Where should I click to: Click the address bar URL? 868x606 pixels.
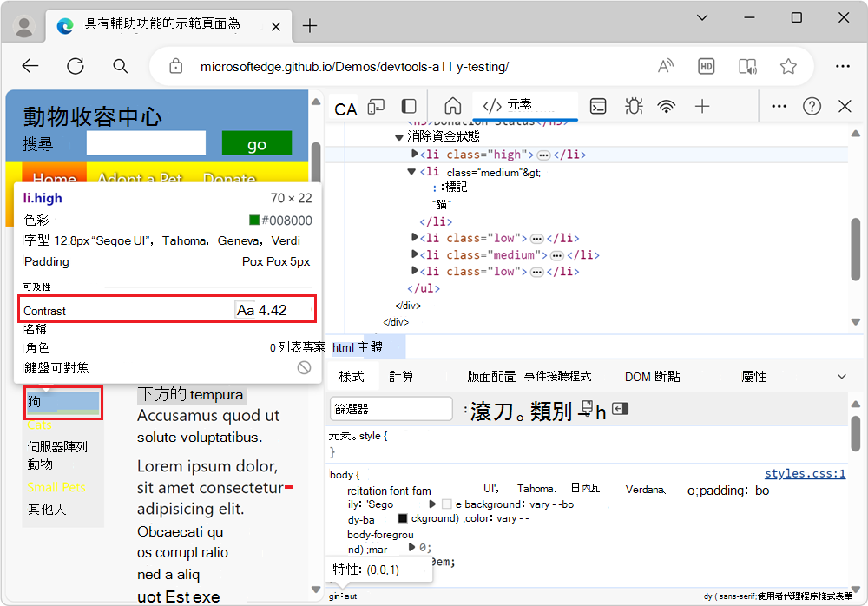point(354,67)
